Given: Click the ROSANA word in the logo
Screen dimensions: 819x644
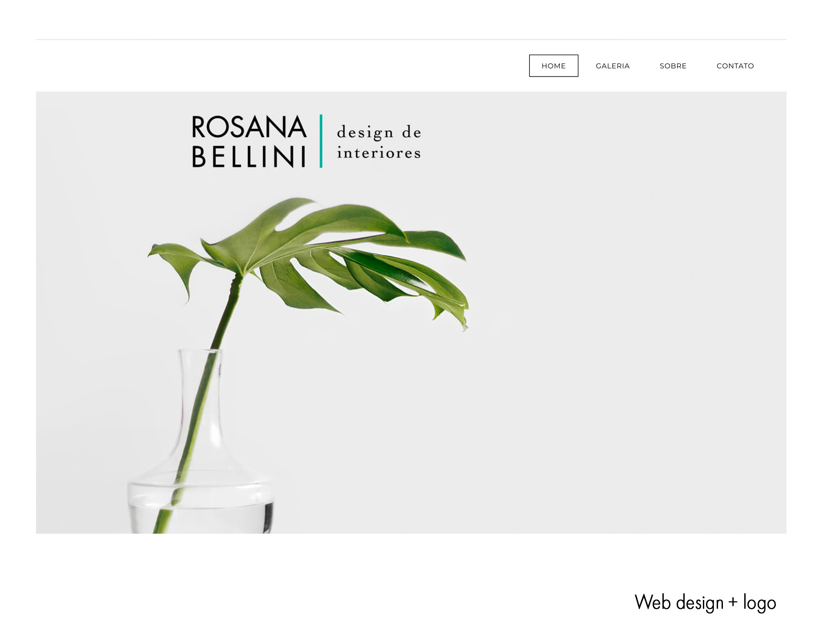Looking at the screenshot, I should pos(249,127).
